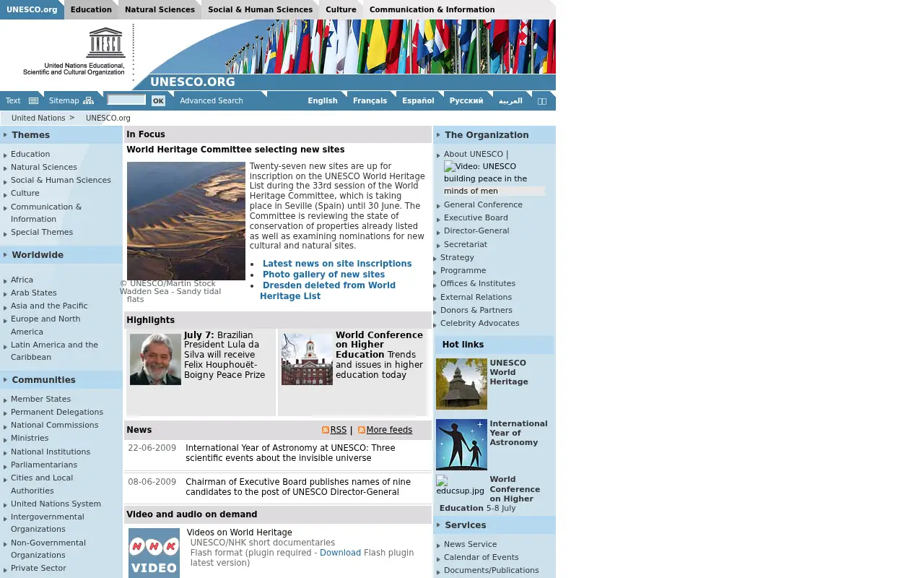Viewport: 924px width, 578px height.
Task: Open Videos on World Heritage
Action: pyautogui.click(x=239, y=532)
